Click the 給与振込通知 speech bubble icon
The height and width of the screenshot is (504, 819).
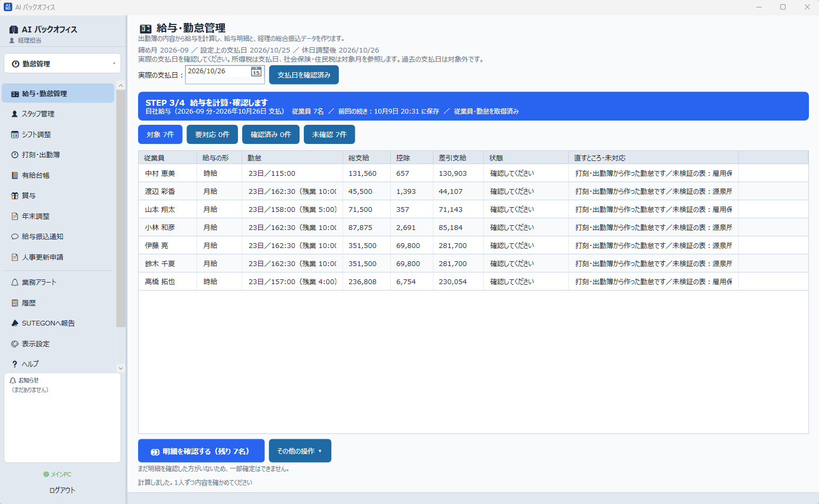[x=15, y=237]
